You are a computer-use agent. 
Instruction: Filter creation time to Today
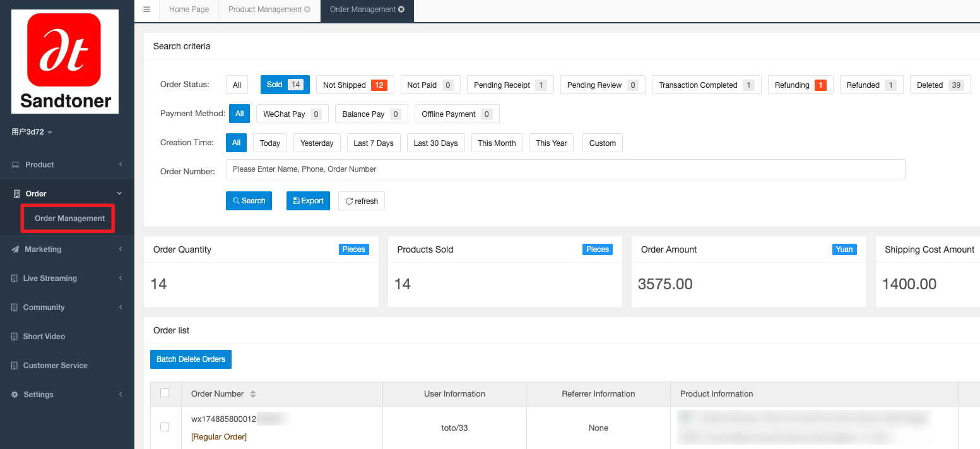point(270,143)
